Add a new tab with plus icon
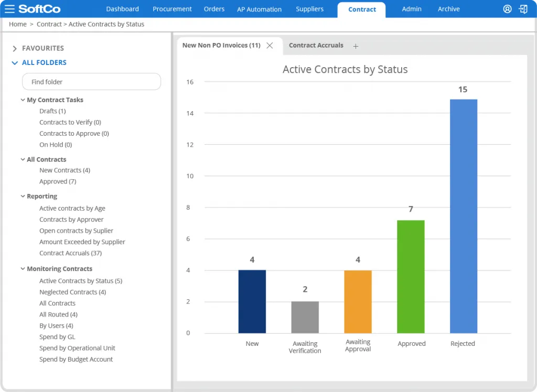 click(x=356, y=46)
